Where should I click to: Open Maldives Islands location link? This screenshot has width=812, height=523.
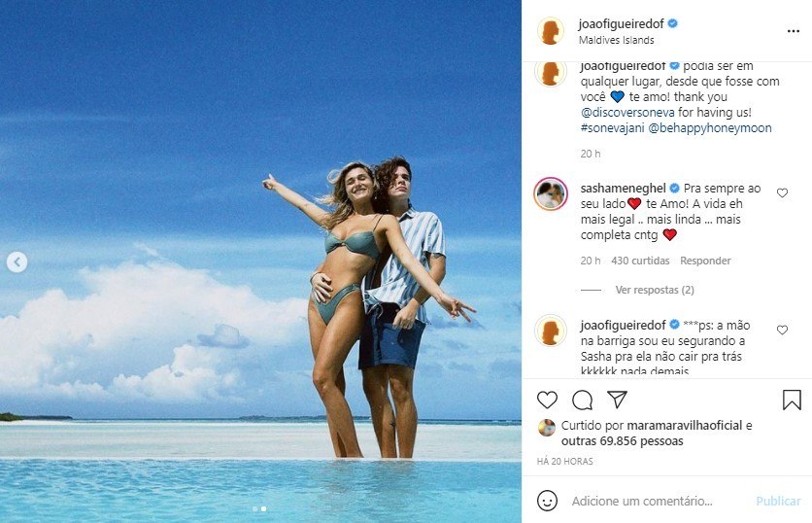(x=616, y=41)
